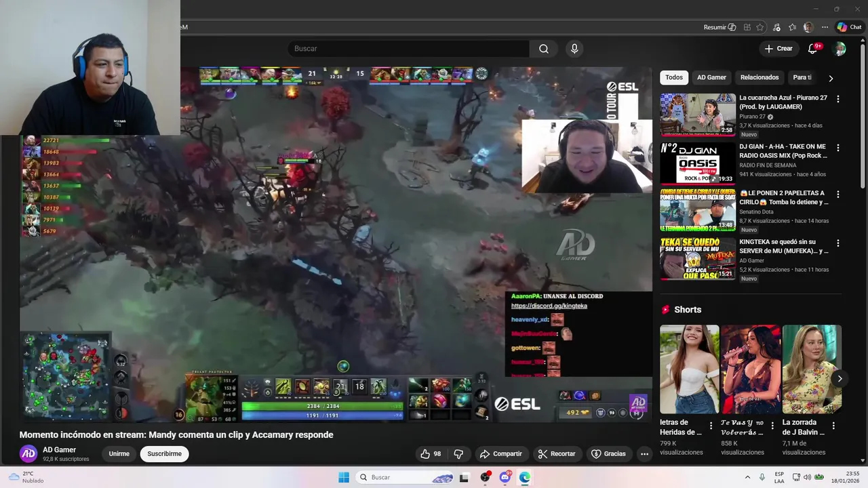Show more filter chips with right arrow

831,78
